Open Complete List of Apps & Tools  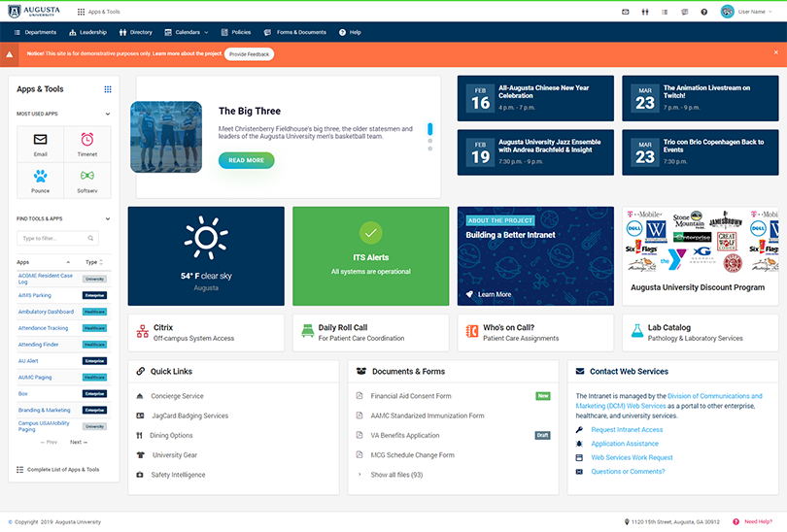click(57, 470)
